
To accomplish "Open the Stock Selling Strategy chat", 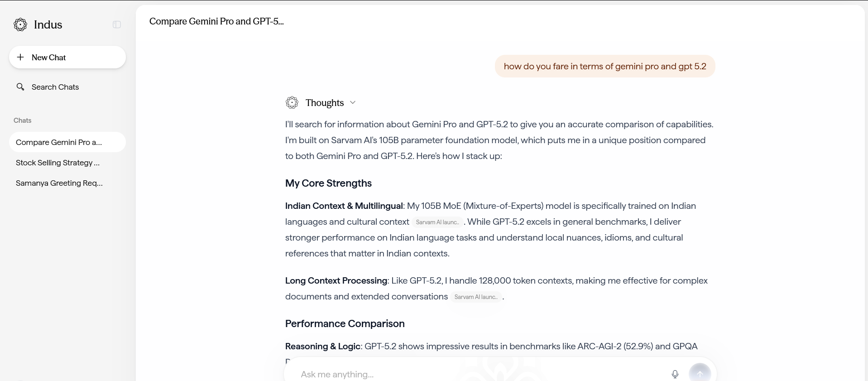I will tap(58, 163).
